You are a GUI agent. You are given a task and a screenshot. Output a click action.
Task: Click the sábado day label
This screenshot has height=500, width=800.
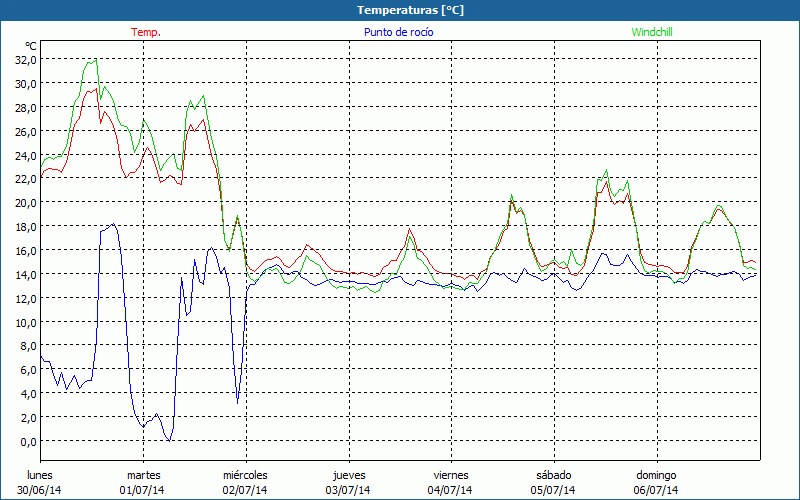[553, 475]
